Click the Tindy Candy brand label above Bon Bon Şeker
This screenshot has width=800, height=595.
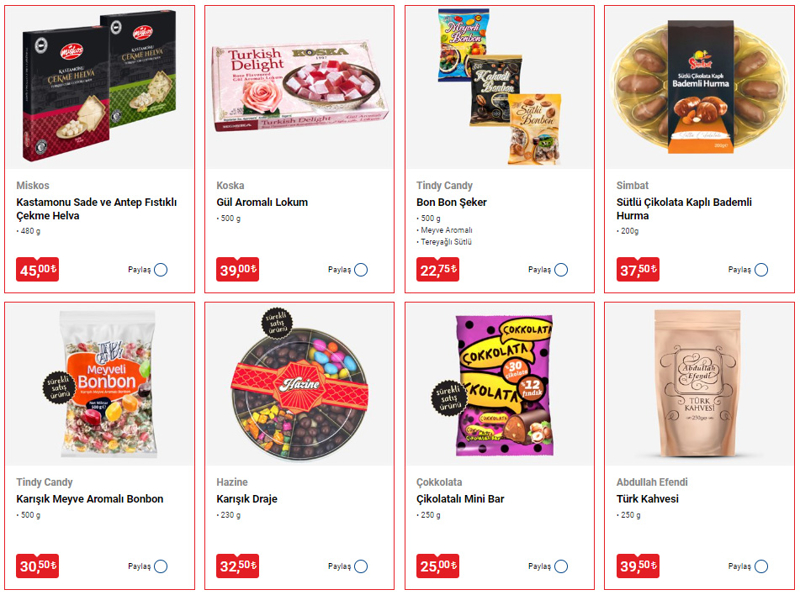click(x=444, y=185)
